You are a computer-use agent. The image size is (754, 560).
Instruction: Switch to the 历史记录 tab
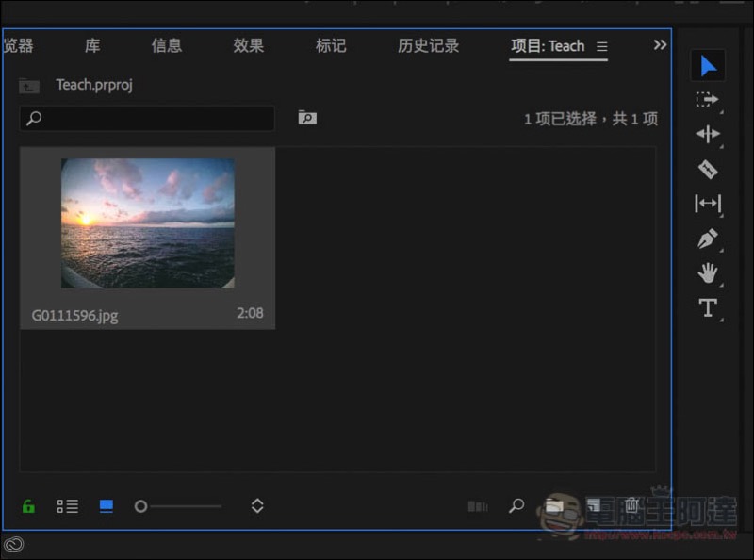[x=428, y=45]
